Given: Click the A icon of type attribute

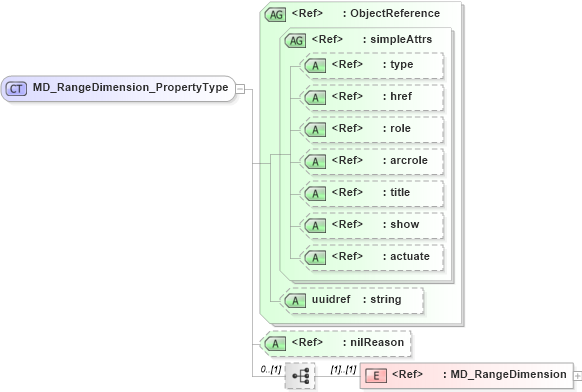Looking at the screenshot, I should [x=315, y=66].
